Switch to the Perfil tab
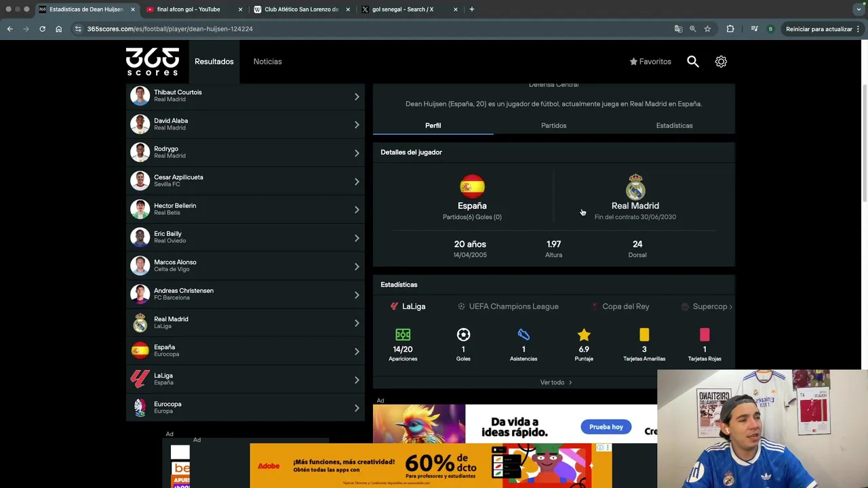 pyautogui.click(x=433, y=125)
